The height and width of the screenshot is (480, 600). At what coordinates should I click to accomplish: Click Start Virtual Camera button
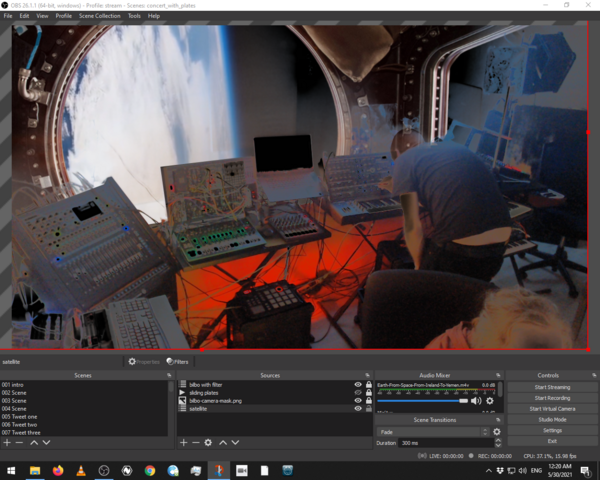(553, 408)
